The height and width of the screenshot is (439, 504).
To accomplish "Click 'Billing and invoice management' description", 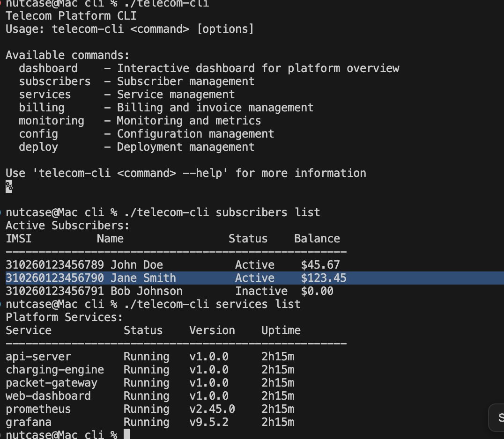I will (215, 108).
